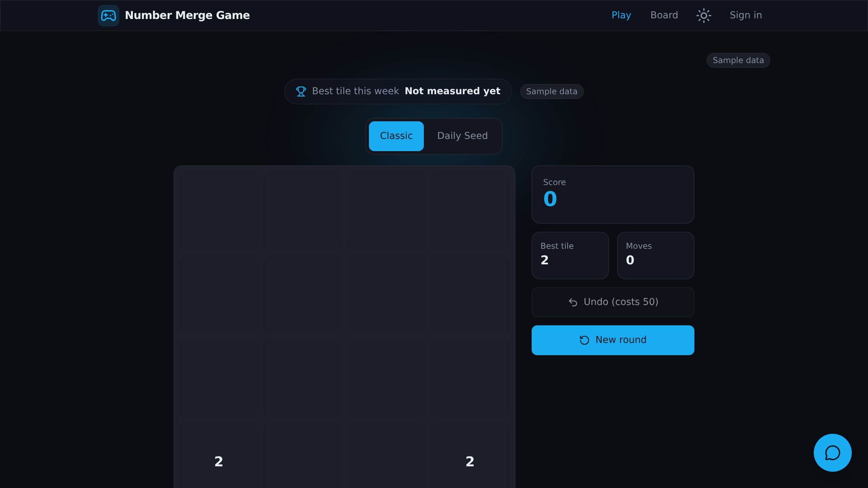Viewport: 868px width, 488px height.
Task: Select the left 2 tile on the board
Action: (219, 461)
